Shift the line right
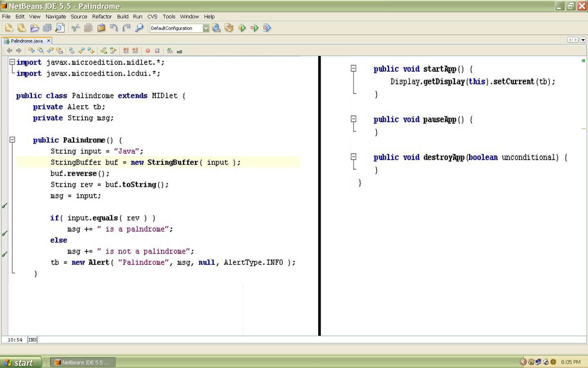588x368 pixels. point(135,51)
